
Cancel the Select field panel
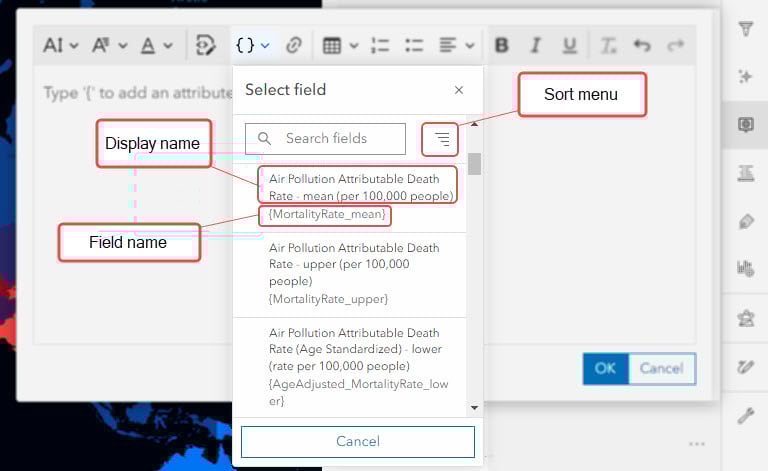click(358, 442)
